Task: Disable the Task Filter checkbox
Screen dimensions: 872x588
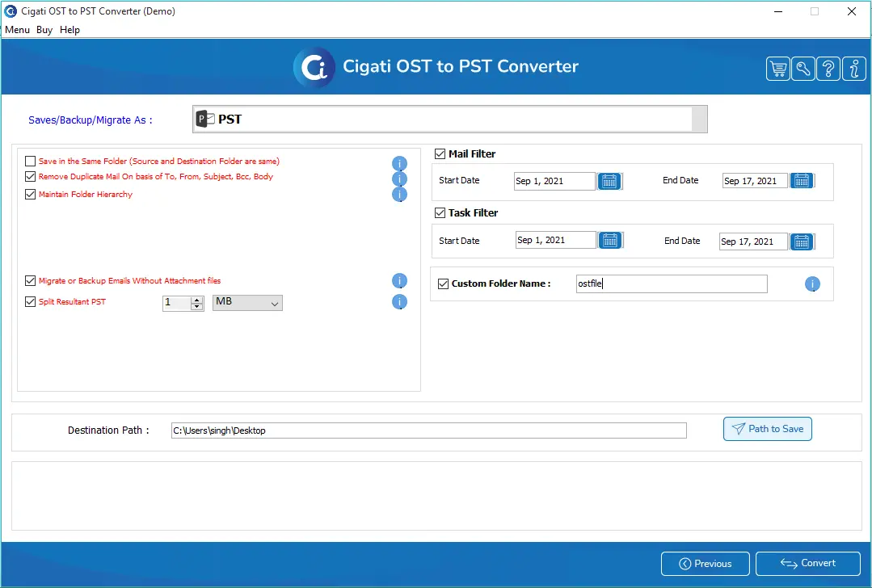Action: (440, 213)
